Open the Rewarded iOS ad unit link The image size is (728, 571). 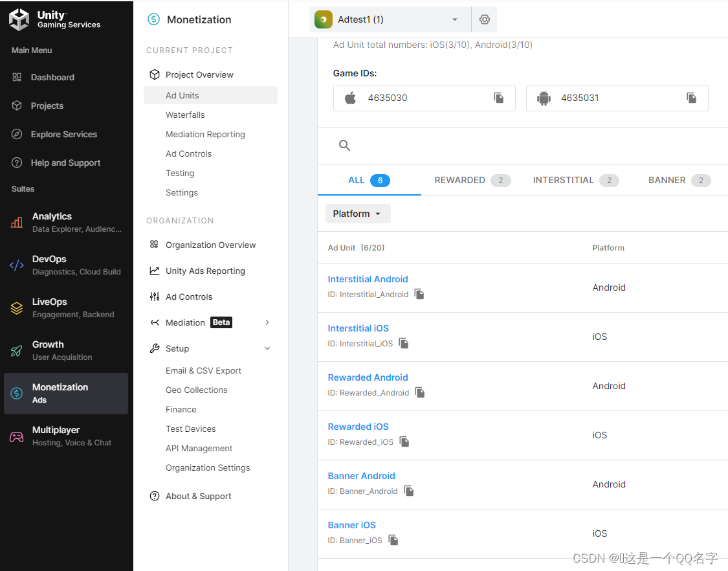point(358,427)
